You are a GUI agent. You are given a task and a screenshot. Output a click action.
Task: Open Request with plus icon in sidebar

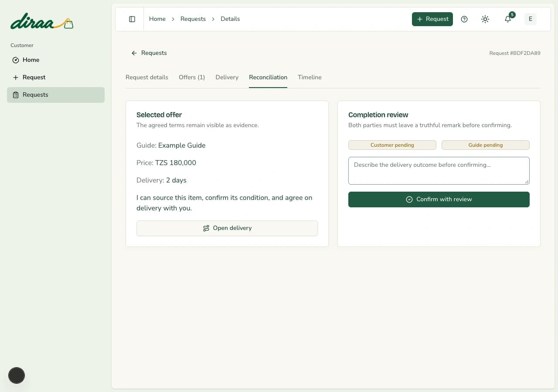coord(56,78)
